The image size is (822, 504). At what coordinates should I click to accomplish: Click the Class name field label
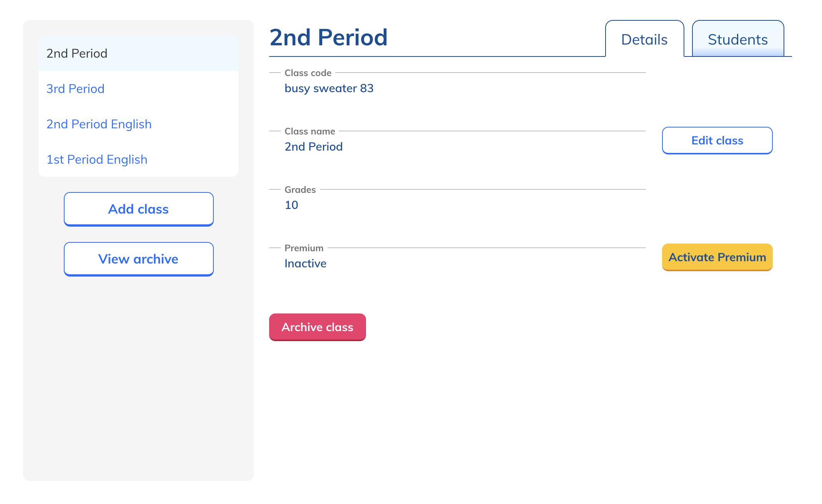310,131
